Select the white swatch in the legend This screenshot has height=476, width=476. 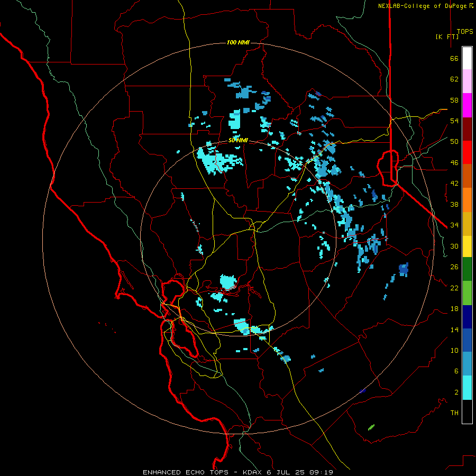[467, 58]
